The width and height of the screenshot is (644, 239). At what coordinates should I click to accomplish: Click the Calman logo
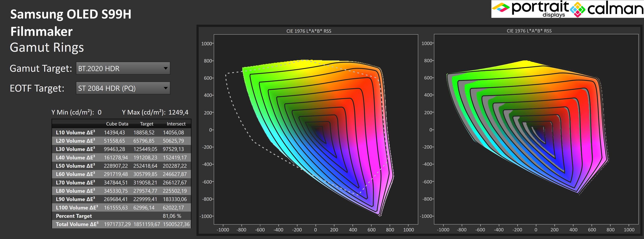coord(607,9)
